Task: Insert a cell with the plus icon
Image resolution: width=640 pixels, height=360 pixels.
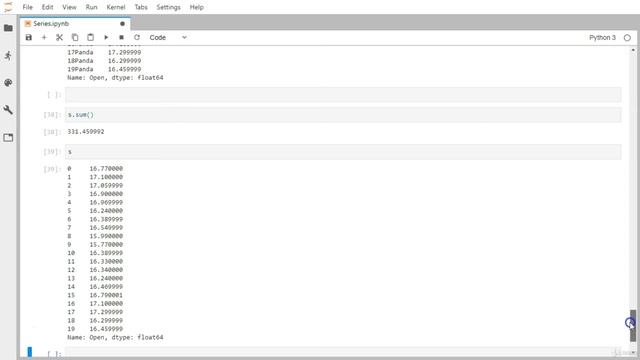Action: coord(44,38)
